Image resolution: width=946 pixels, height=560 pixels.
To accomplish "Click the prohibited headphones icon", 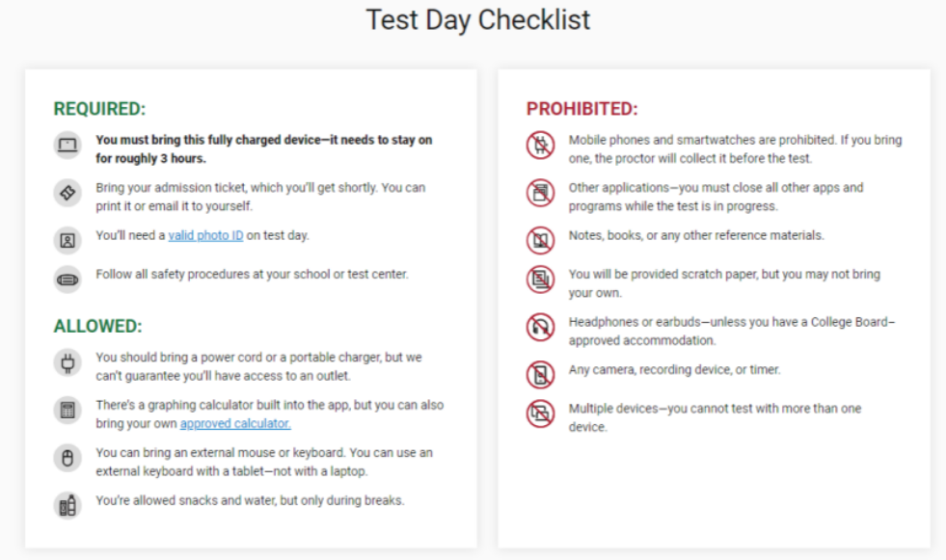I will (x=540, y=328).
